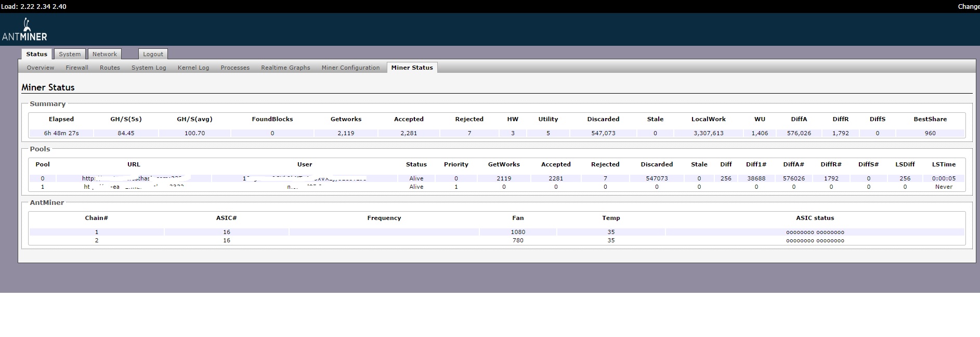Click the ASIC status column header
The width and height of the screenshot is (980, 337).
click(x=815, y=218)
